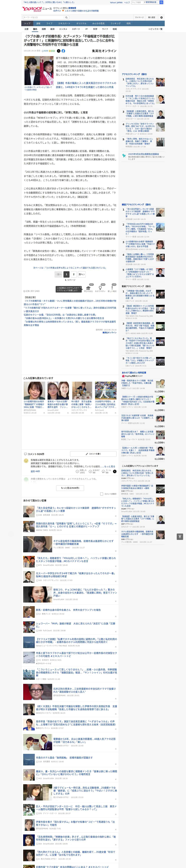Select the ランキング navigation tab
This screenshot has width=186, height=868.
pos(115,24)
